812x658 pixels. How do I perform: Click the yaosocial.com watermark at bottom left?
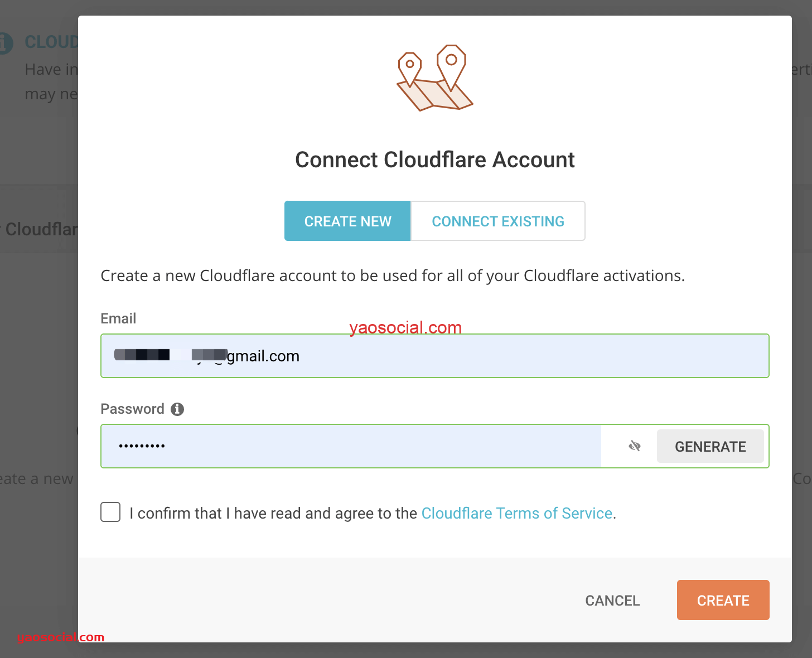[61, 637]
